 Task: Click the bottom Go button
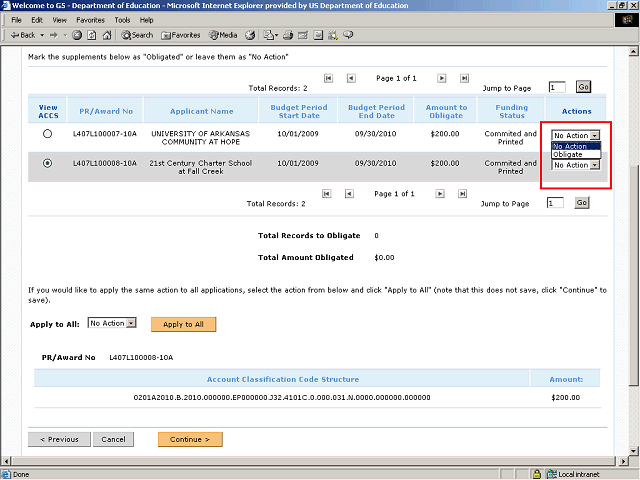(x=582, y=202)
